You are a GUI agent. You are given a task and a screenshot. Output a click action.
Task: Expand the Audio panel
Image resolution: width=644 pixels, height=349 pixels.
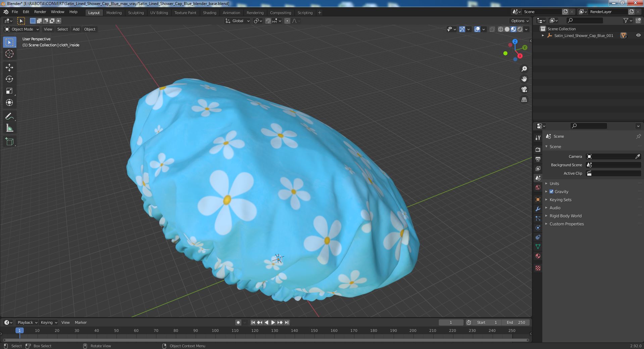555,208
